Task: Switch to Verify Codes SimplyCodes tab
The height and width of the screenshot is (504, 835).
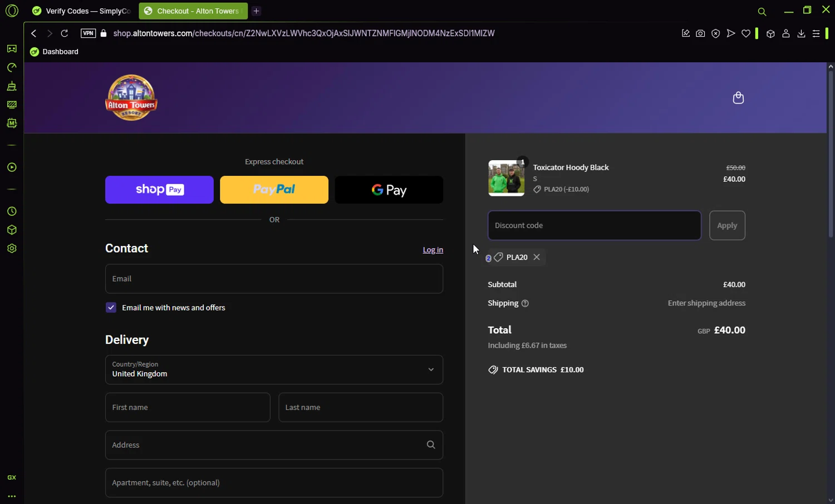Action: coord(81,11)
